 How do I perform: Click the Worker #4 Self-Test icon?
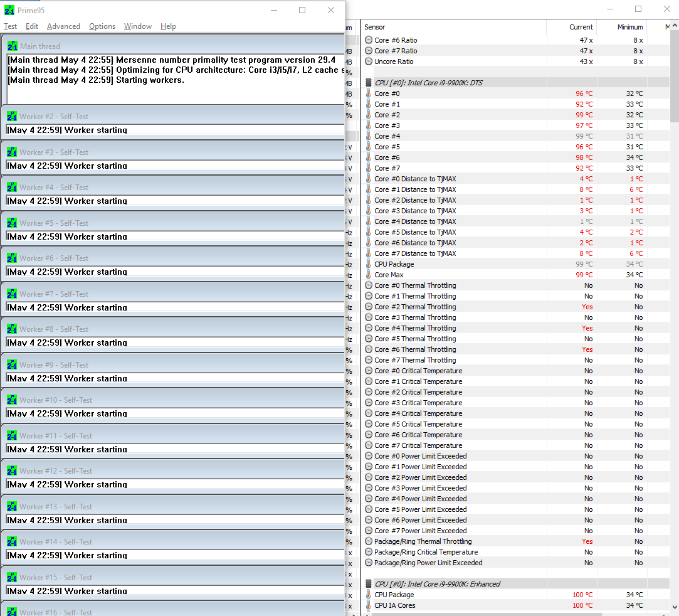(12, 187)
